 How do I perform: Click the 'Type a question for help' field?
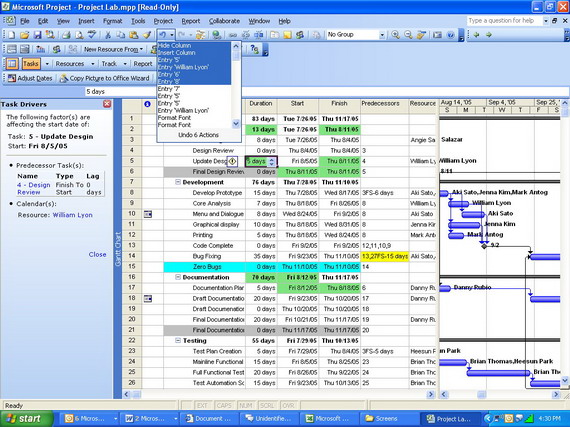(x=504, y=21)
